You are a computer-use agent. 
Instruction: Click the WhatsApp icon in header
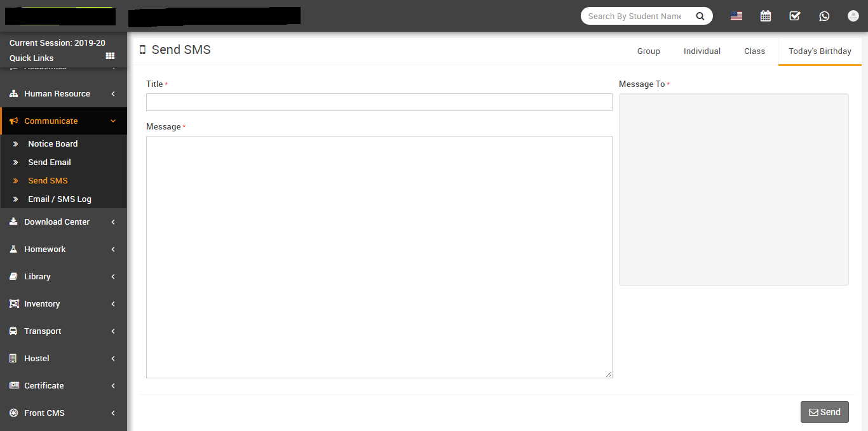click(824, 17)
